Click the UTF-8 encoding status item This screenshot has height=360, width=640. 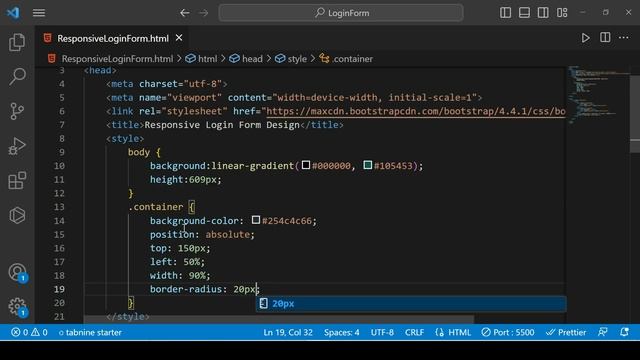tap(382, 332)
